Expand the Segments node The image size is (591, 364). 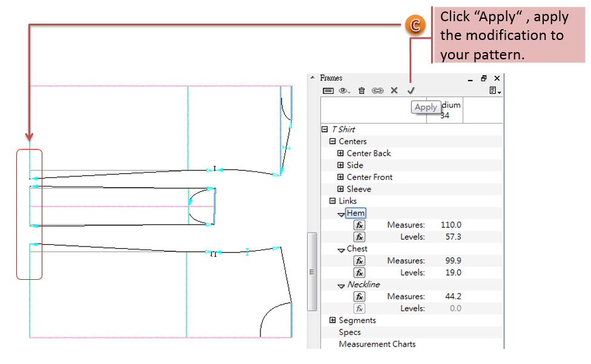(332, 320)
